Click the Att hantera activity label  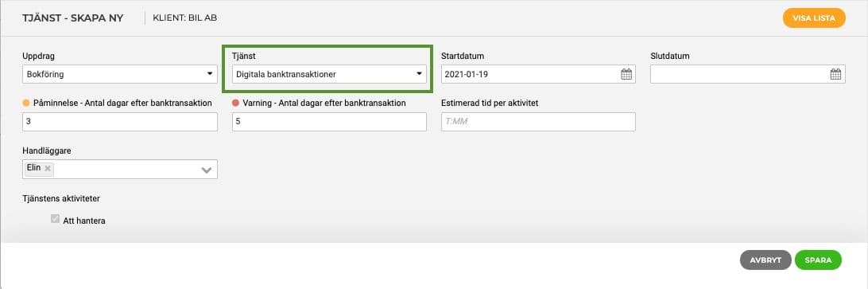tap(84, 221)
